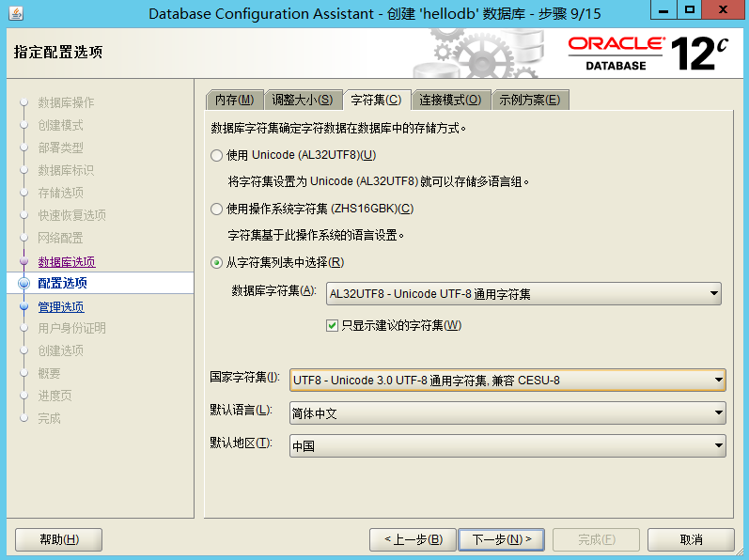Go back with 上一步(B) button
Image resolution: width=749 pixels, height=560 pixels.
pos(414,539)
